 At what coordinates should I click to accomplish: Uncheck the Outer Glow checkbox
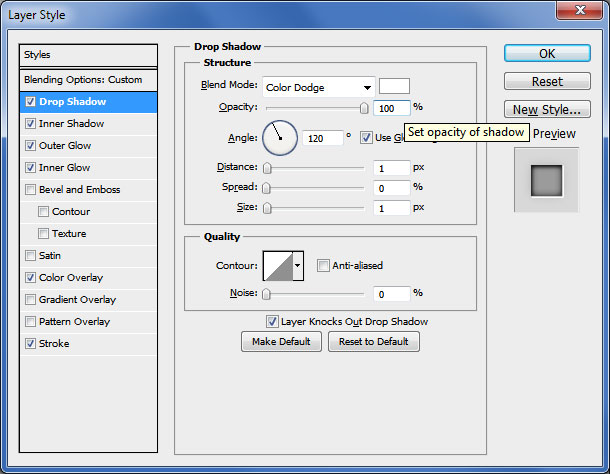(x=30, y=146)
